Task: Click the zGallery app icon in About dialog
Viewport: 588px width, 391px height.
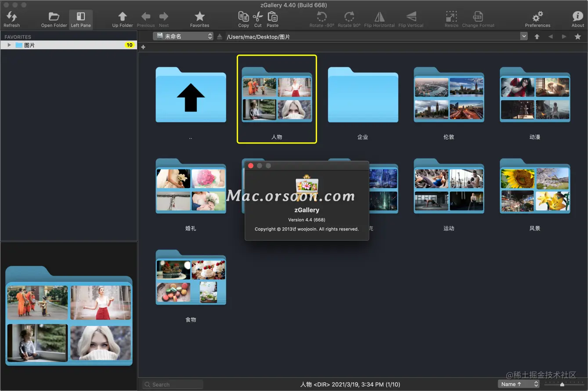Action: [x=307, y=188]
